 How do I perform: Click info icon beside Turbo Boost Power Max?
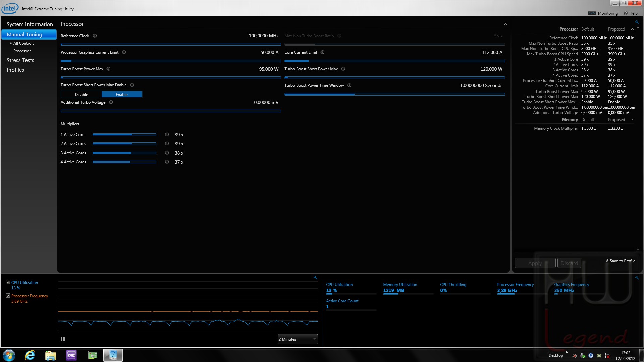pyautogui.click(x=109, y=69)
